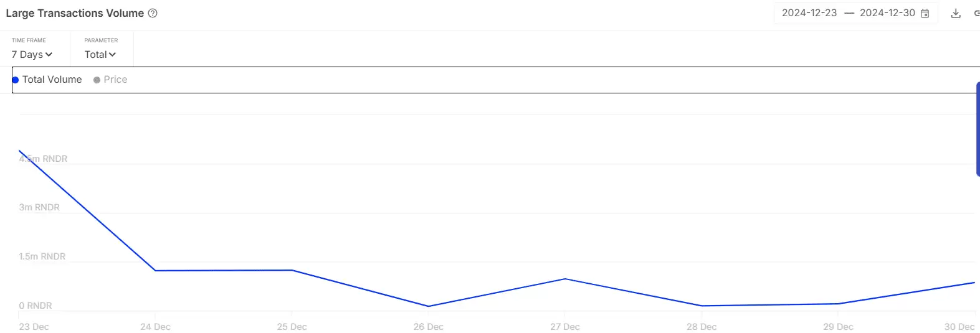Click the cut-off icon right of download

point(976,13)
